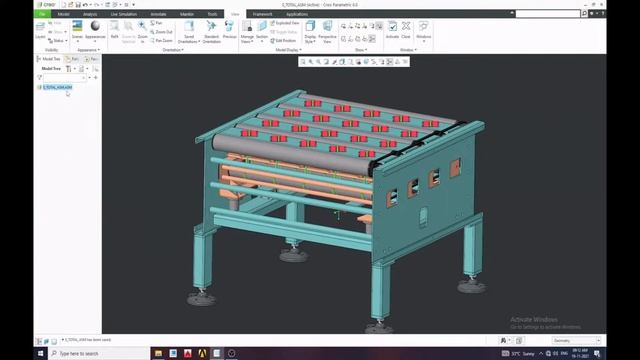Open the Tools ribbon tab
This screenshot has height=360, width=640.
tap(212, 14)
